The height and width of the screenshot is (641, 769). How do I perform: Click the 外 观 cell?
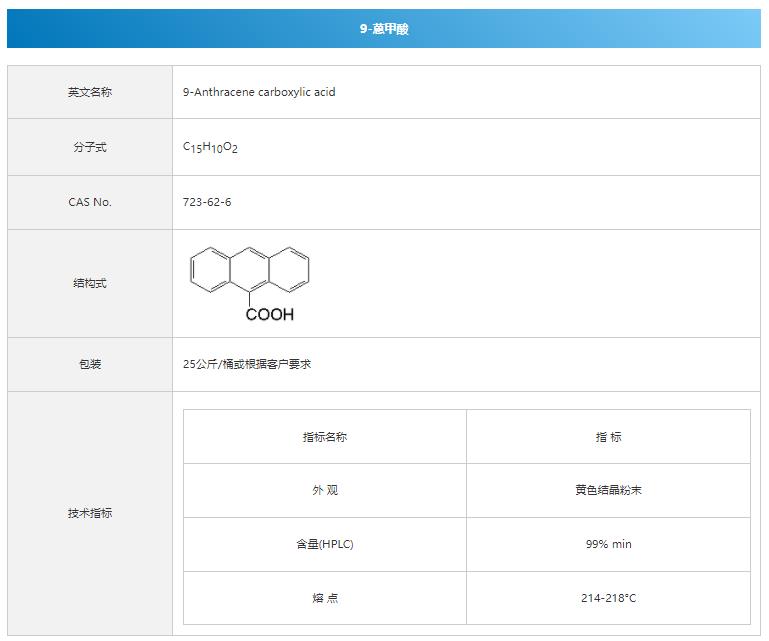(x=325, y=491)
